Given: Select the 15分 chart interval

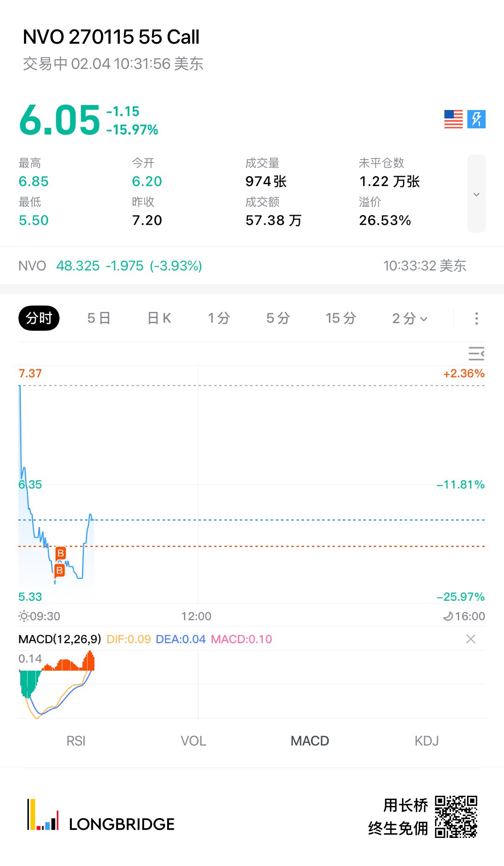Looking at the screenshot, I should pyautogui.click(x=341, y=318).
